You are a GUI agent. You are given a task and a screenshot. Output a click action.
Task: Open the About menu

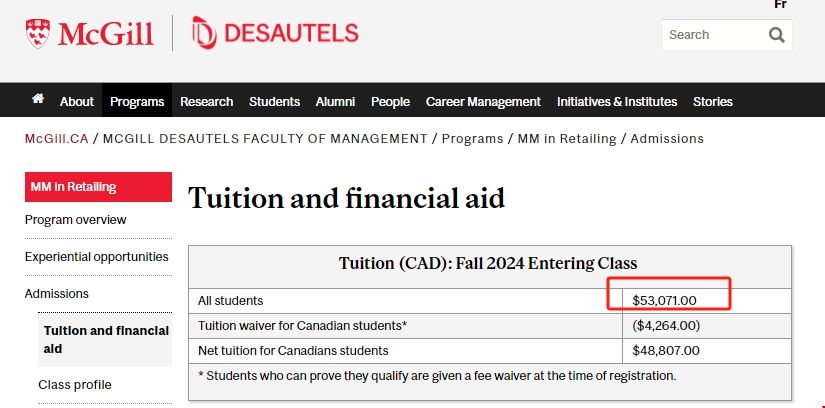(x=77, y=101)
